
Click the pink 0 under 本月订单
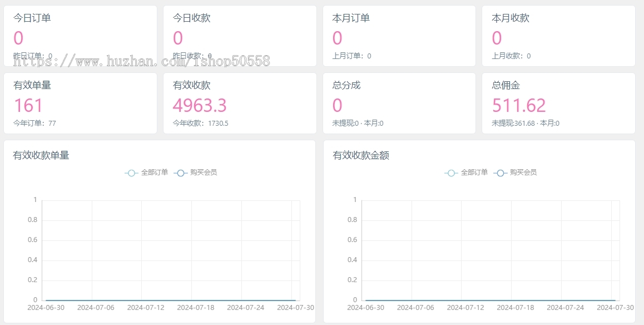pyautogui.click(x=337, y=38)
